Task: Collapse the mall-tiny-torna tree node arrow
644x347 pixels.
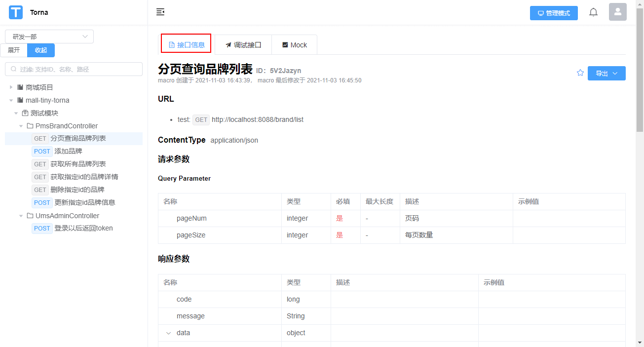Action: pos(11,100)
